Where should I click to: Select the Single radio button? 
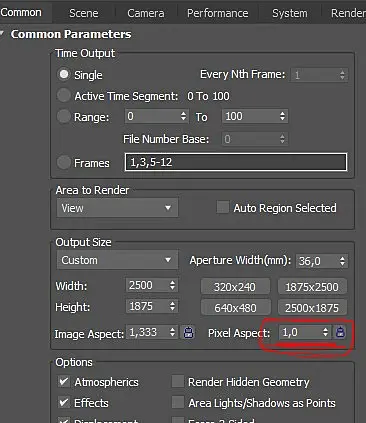tap(64, 74)
